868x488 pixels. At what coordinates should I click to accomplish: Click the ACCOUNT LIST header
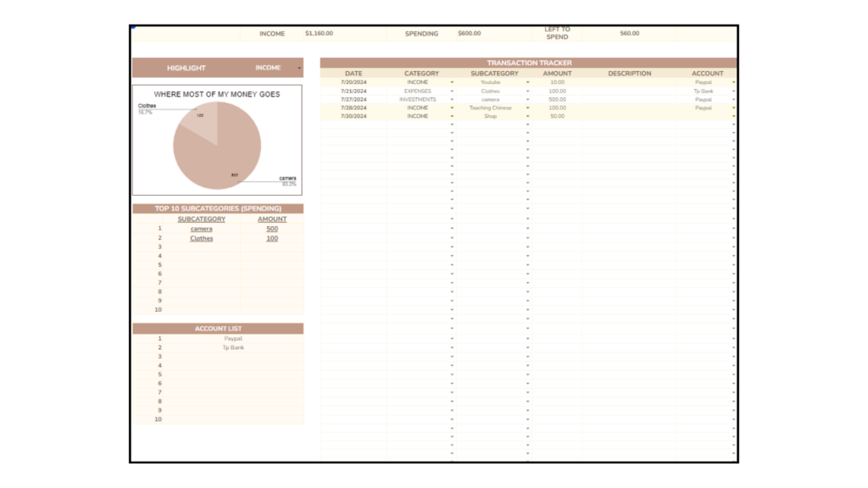218,329
